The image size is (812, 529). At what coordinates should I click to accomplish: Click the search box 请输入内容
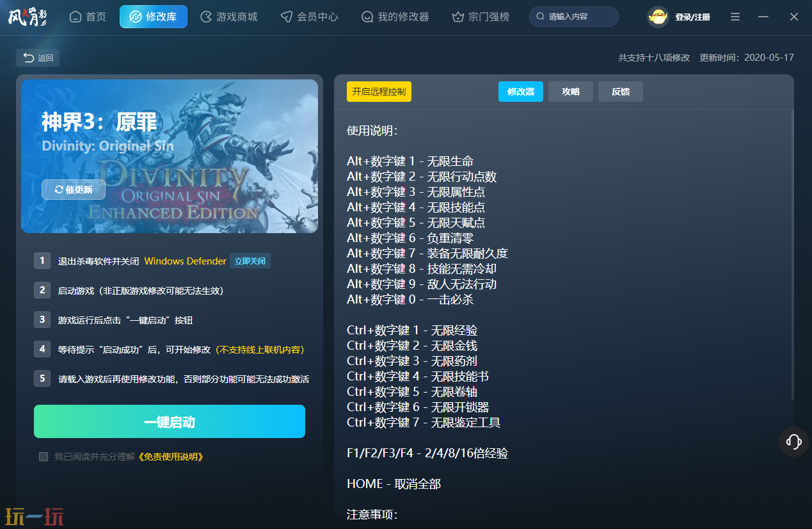(x=574, y=17)
